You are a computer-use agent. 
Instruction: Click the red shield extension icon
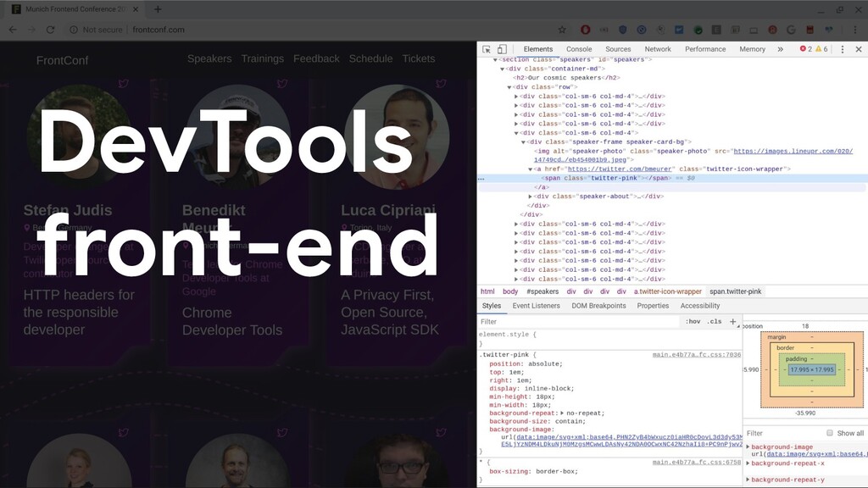pyautogui.click(x=585, y=30)
